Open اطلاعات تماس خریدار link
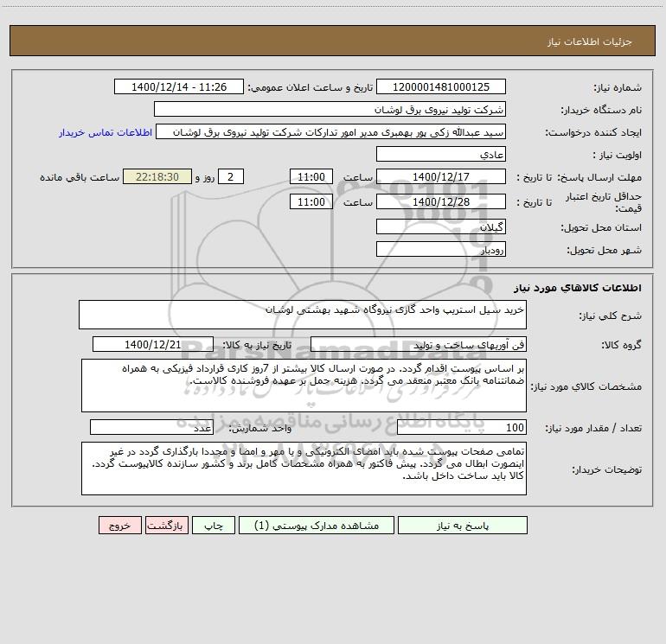The height and width of the screenshot is (644, 666). pos(106,132)
